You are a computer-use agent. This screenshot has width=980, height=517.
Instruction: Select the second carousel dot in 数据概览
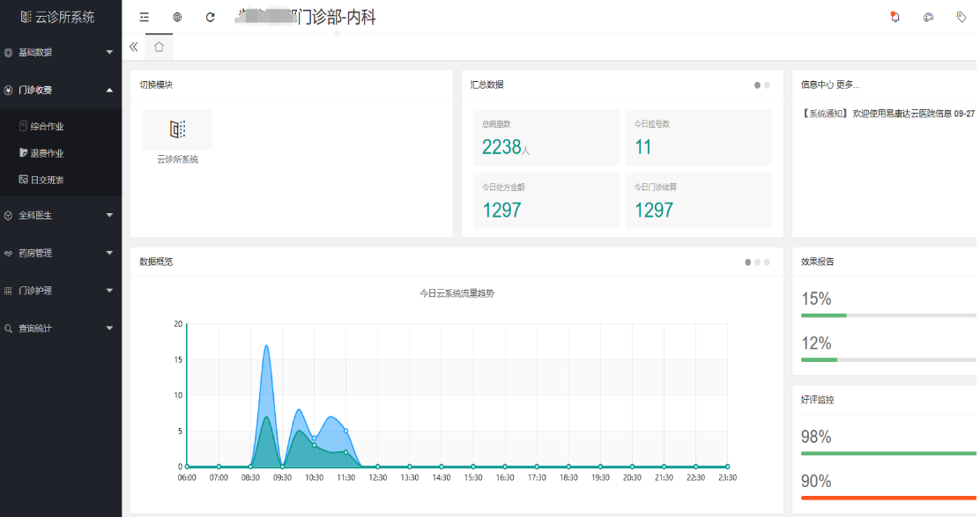[x=757, y=262]
